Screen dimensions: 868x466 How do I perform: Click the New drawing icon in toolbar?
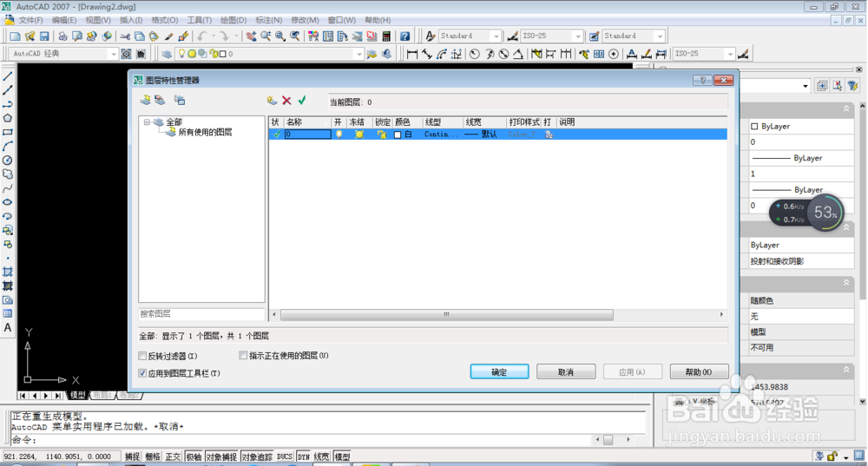(15, 36)
